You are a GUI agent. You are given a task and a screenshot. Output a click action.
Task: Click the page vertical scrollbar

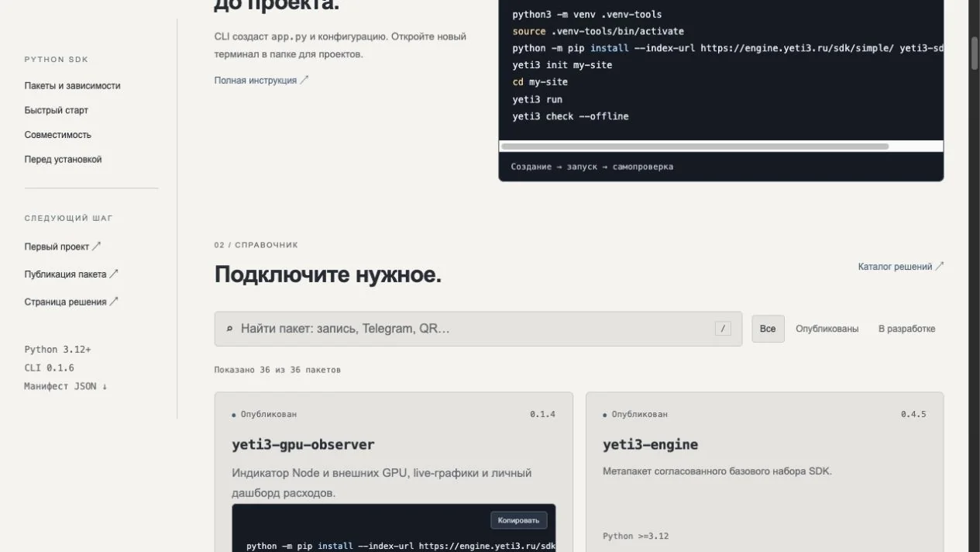pos(975,54)
